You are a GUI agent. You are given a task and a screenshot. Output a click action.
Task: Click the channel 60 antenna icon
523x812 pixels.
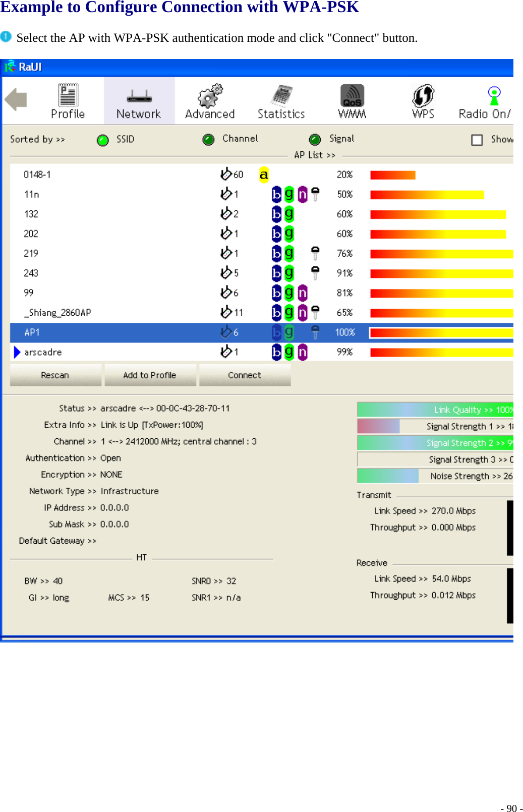(226, 174)
